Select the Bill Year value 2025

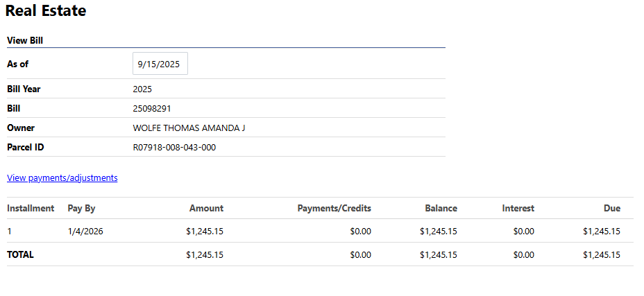tap(142, 89)
